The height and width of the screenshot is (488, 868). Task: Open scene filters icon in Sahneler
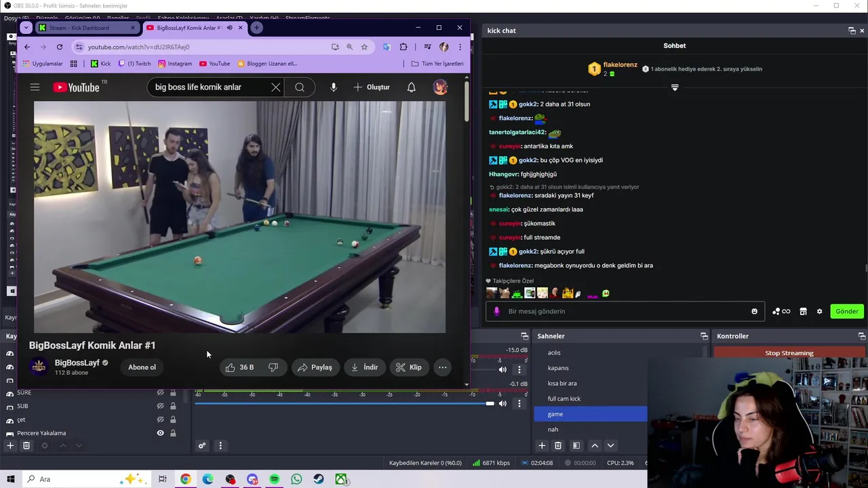click(x=576, y=445)
